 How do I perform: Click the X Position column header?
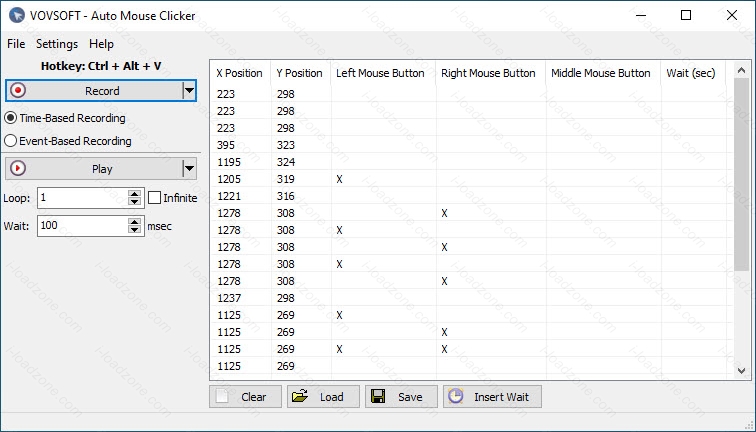click(240, 73)
